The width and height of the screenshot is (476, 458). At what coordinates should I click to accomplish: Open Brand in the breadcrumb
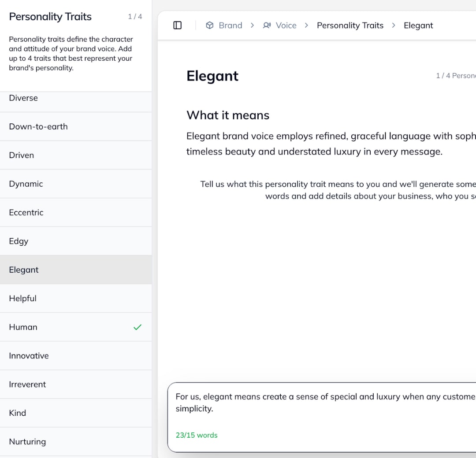click(x=230, y=26)
